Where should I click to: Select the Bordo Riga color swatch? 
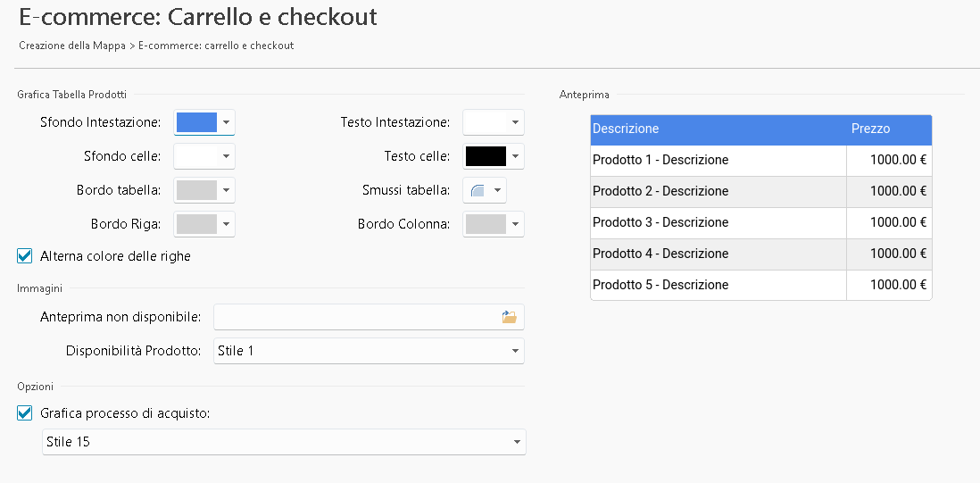pos(196,224)
